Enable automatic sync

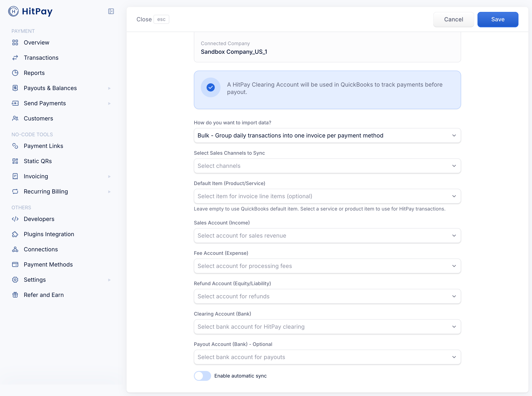[202, 376]
